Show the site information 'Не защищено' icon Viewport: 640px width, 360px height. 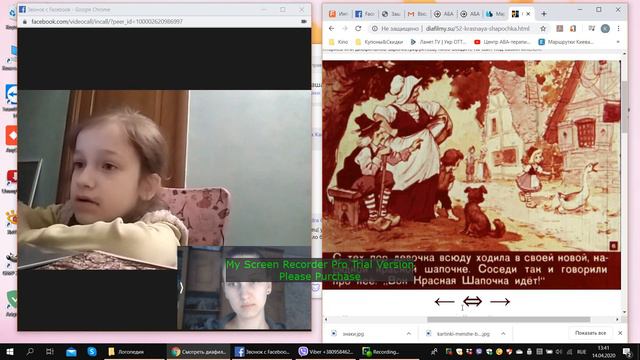click(x=374, y=29)
